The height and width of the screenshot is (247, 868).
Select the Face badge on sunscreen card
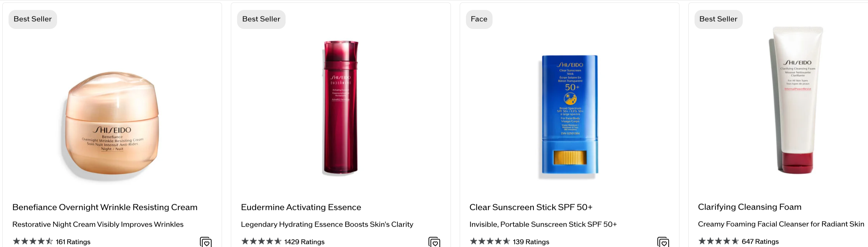tap(479, 19)
